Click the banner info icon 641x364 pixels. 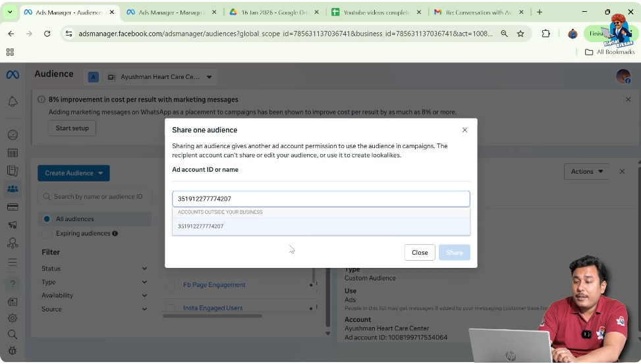(x=42, y=99)
